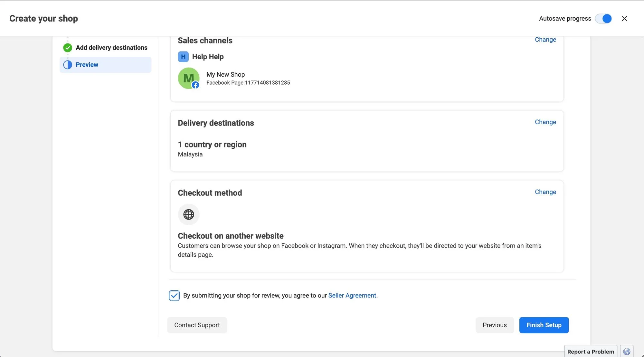Click the Facebook badge on shop avatar
This screenshot has height=357, width=644.
coord(195,85)
